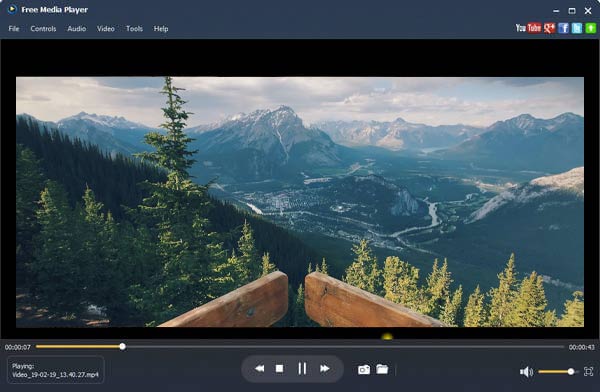Fast forward the video
This screenshot has width=600, height=392.
click(x=325, y=369)
